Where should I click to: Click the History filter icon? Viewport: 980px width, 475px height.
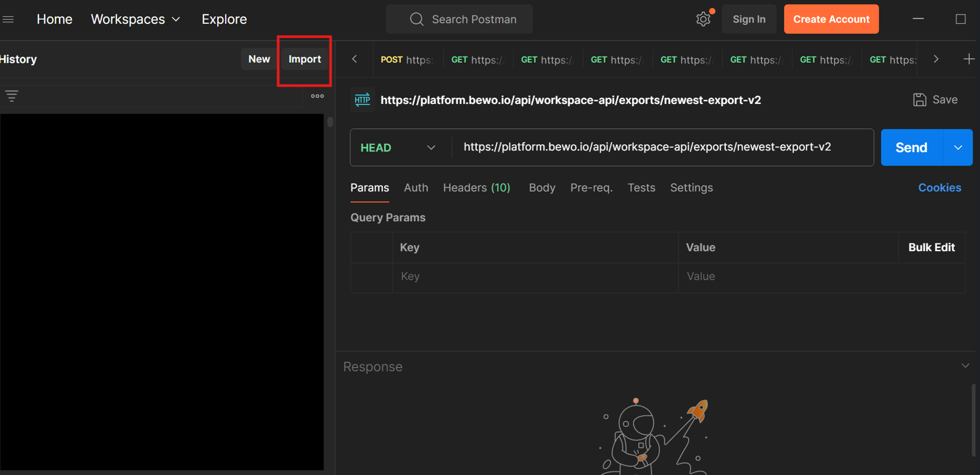[x=12, y=96]
